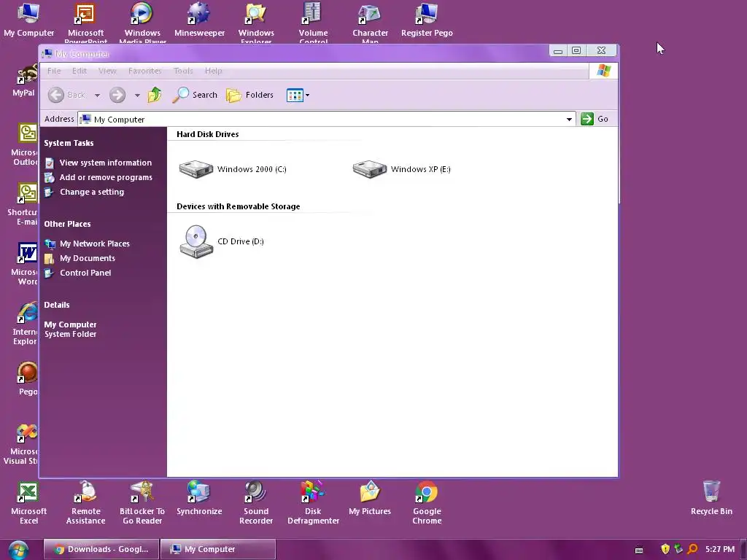Open the Favorites menu
Viewport: 747px width, 560px height.
[145, 71]
